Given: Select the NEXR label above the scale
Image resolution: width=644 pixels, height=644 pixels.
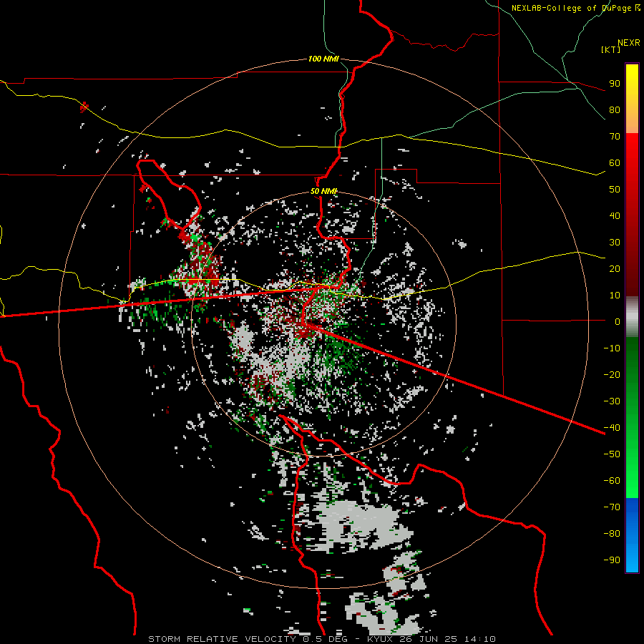Looking at the screenshot, I should [x=629, y=43].
